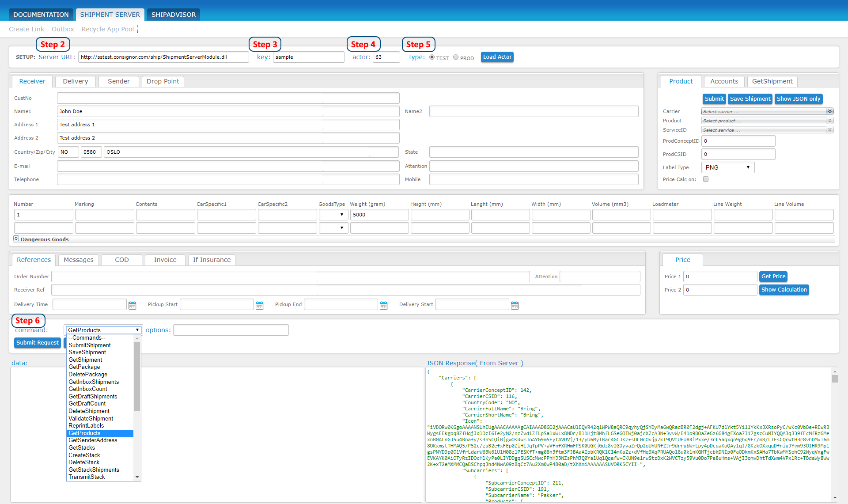Image resolution: width=848 pixels, height=504 pixels.
Task: Click the Recycle App Pool link
Action: (x=108, y=29)
